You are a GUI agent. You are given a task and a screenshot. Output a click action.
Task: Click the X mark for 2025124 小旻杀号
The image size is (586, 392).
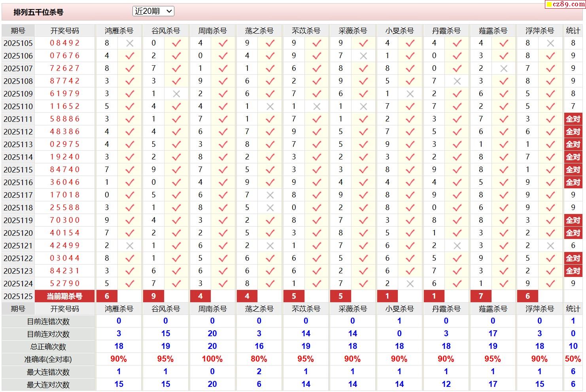click(x=410, y=284)
